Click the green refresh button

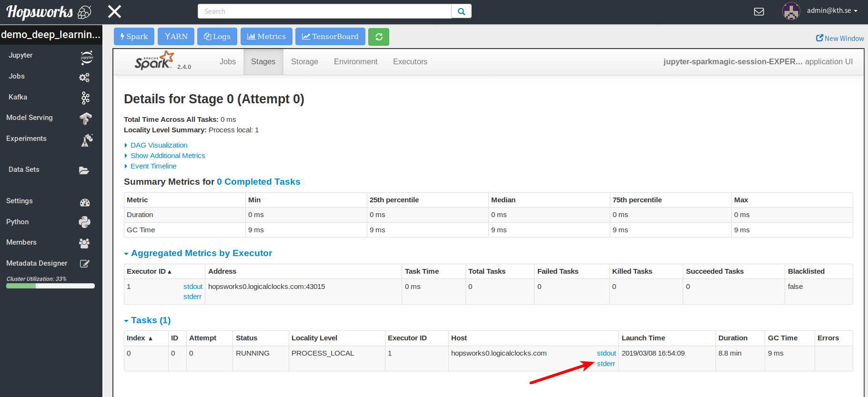[x=379, y=37]
